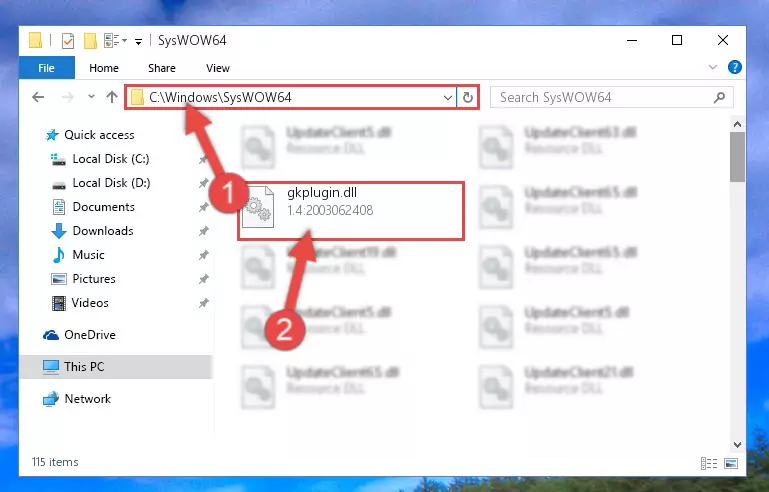The image size is (769, 492).
Task: Open Local Disk (D:) in sidebar
Action: click(111, 182)
